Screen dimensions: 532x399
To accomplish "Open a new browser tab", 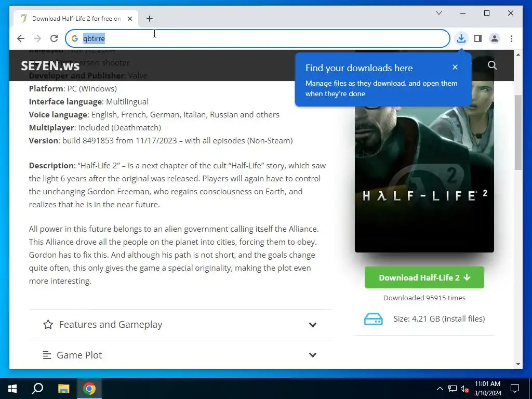I will point(150,19).
